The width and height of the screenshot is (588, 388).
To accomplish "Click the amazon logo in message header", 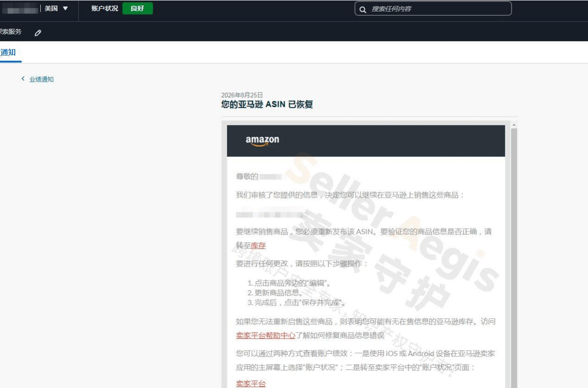I will 262,141.
